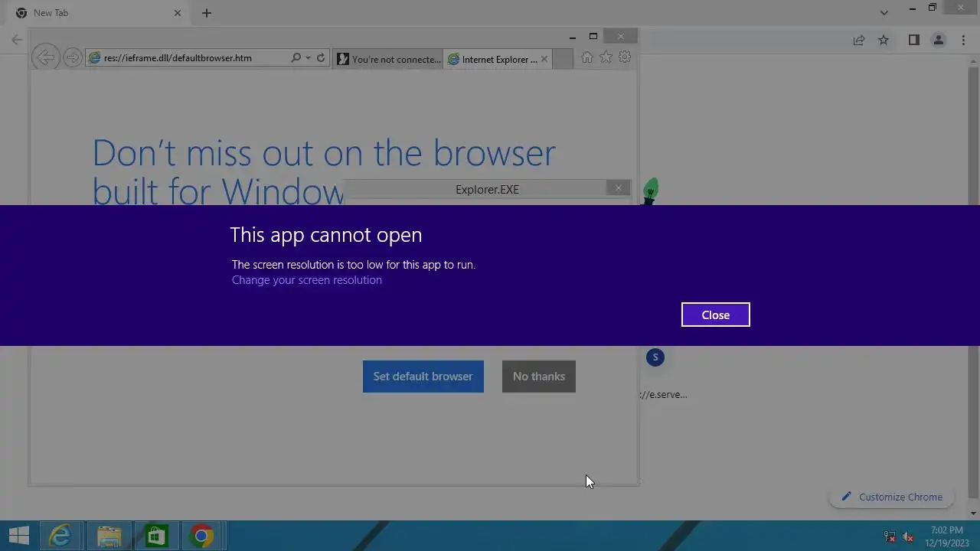This screenshot has height=551, width=980.
Task: Share this page from Chrome toolbar
Action: point(859,40)
